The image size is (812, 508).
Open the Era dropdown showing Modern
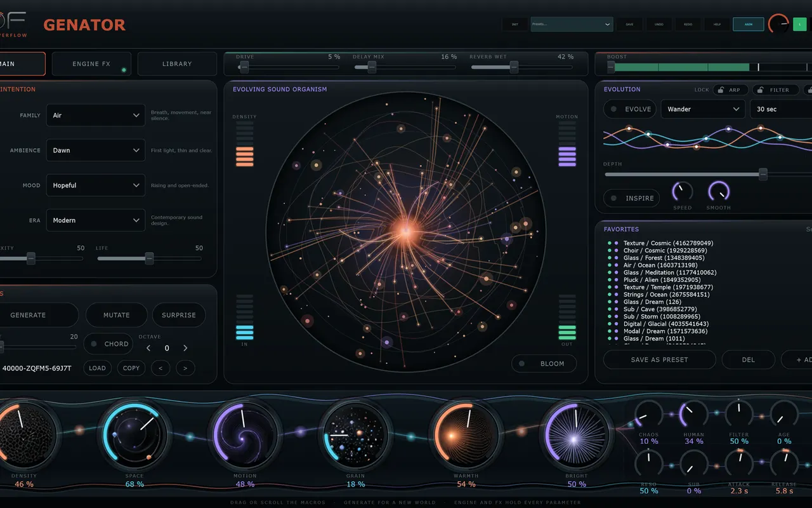tap(96, 220)
